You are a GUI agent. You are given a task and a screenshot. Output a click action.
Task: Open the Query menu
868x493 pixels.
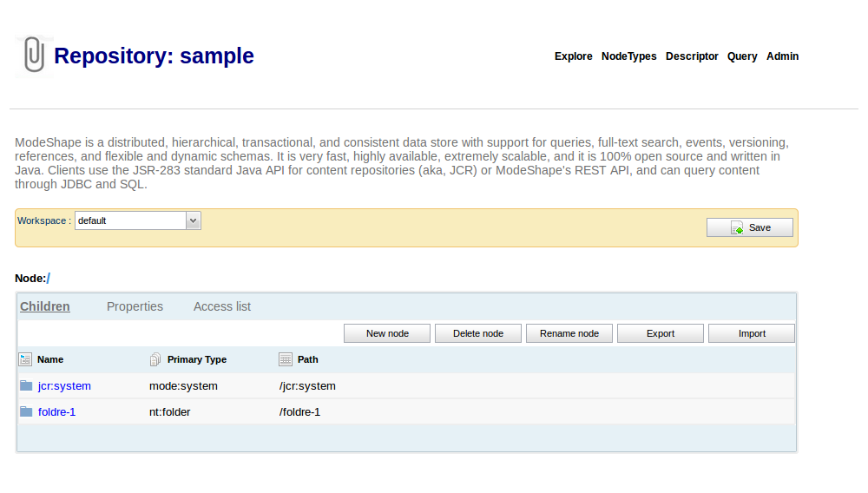pos(742,56)
